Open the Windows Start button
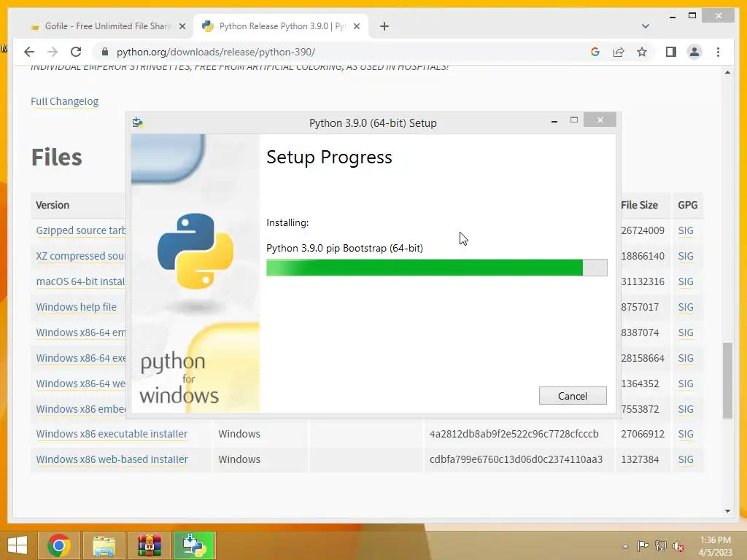 pos(18,545)
